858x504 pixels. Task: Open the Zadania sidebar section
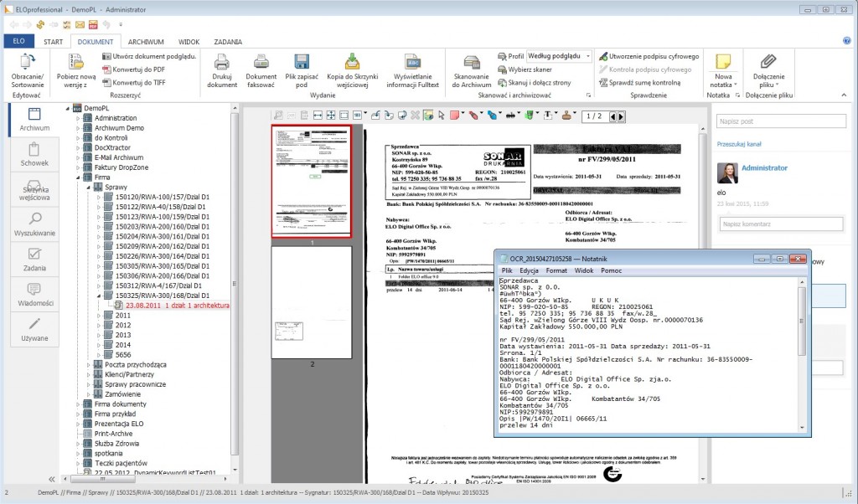click(x=34, y=259)
